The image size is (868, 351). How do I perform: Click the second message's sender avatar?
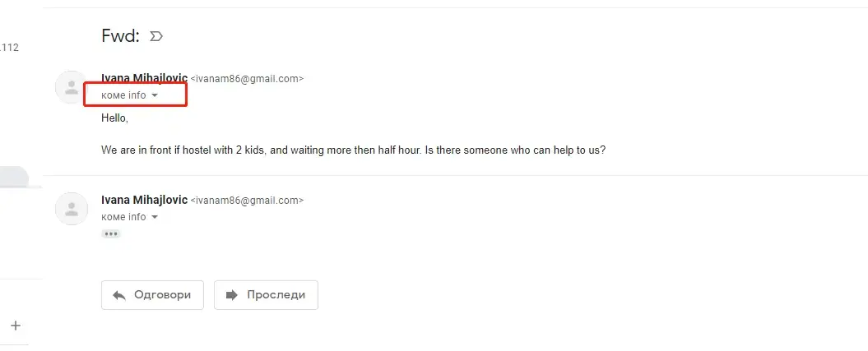(x=72, y=209)
